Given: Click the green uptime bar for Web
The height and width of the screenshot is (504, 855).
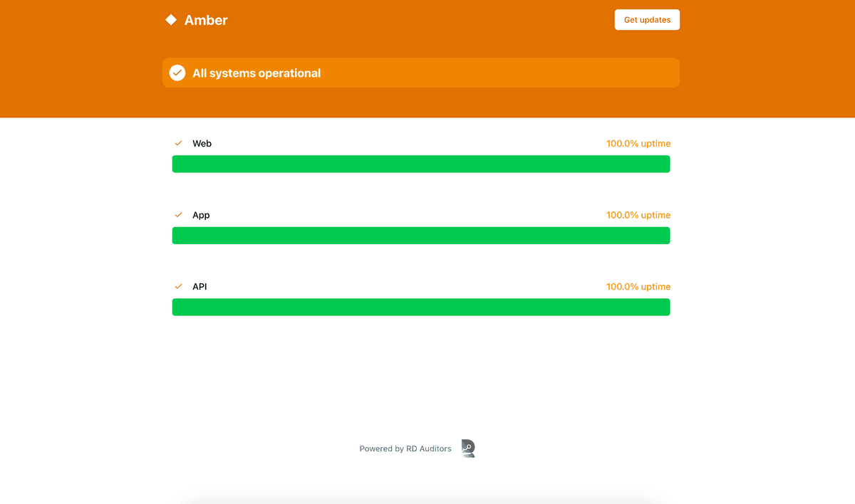Looking at the screenshot, I should [x=420, y=164].
